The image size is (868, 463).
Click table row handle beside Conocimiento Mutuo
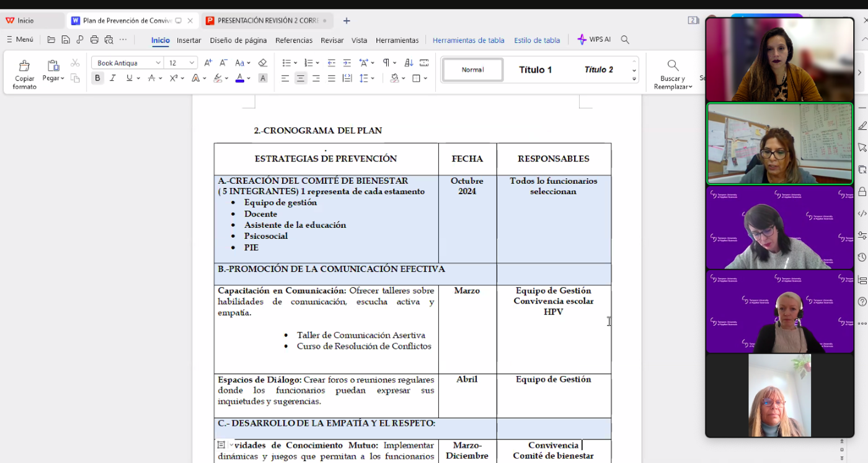tap(221, 445)
